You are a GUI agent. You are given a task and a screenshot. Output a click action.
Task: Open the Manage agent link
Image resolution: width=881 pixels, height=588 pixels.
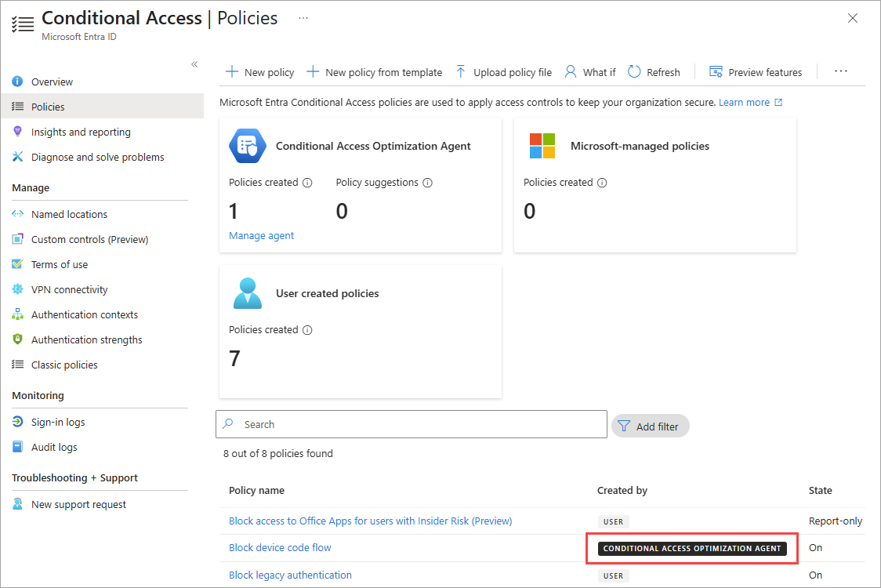coord(261,235)
